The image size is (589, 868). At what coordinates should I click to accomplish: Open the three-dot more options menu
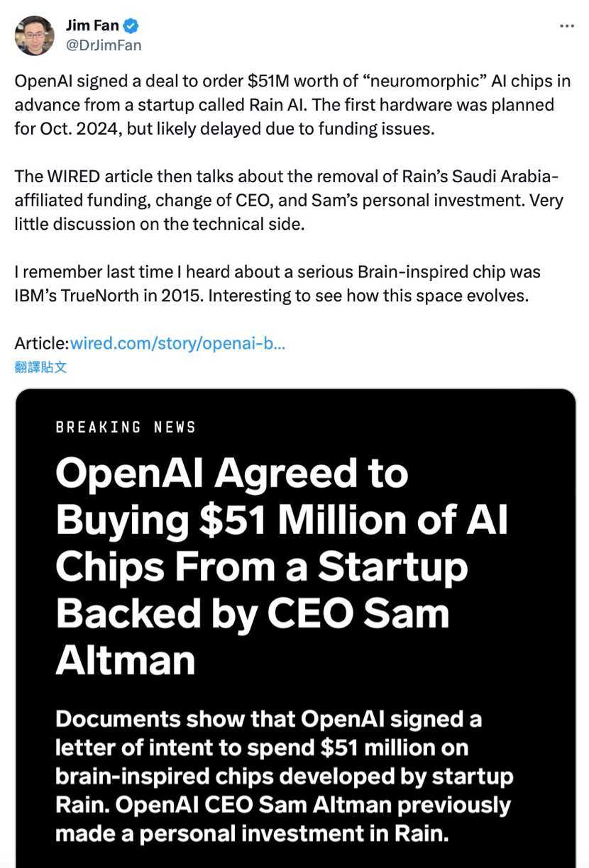coord(566,26)
